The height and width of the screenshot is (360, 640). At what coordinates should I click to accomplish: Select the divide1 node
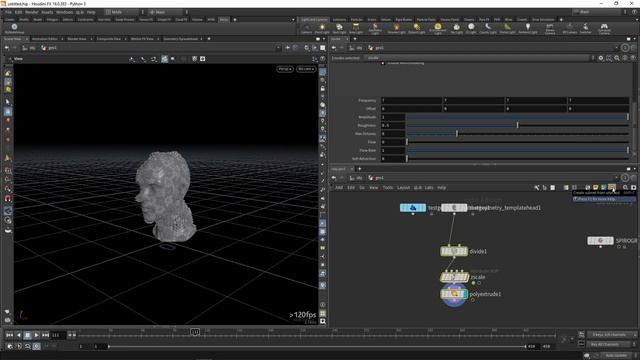(454, 251)
